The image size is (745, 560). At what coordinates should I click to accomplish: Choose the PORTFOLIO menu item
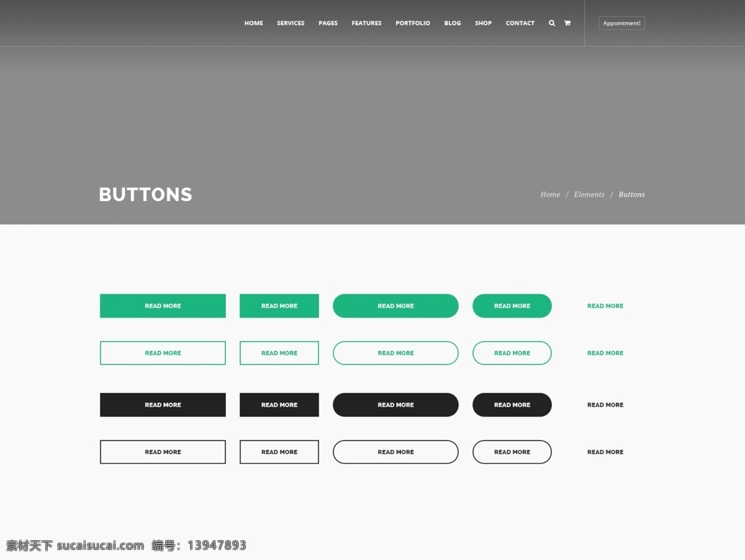click(413, 23)
